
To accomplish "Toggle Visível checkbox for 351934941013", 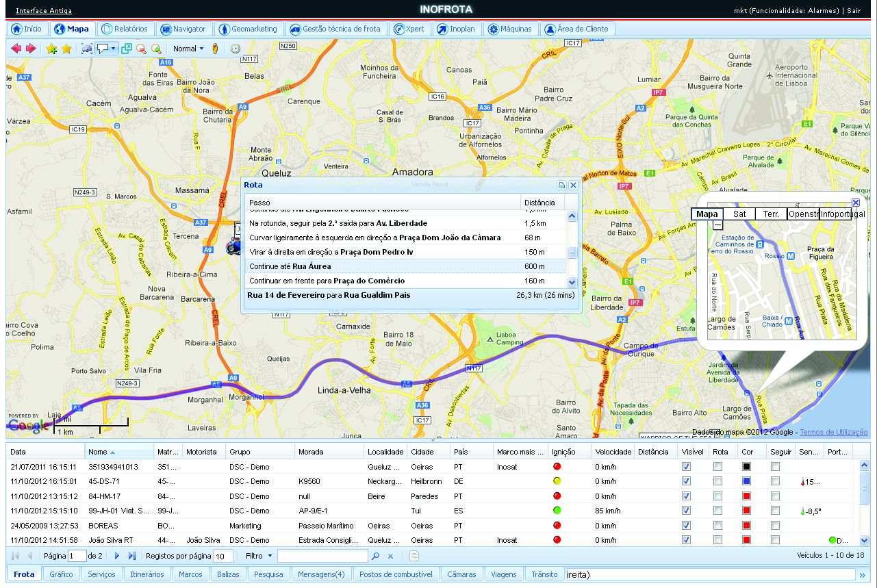I will point(686,466).
